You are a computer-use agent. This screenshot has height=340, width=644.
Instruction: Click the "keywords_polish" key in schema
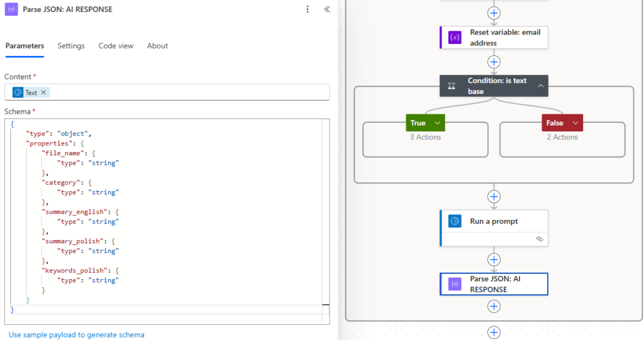(76, 271)
